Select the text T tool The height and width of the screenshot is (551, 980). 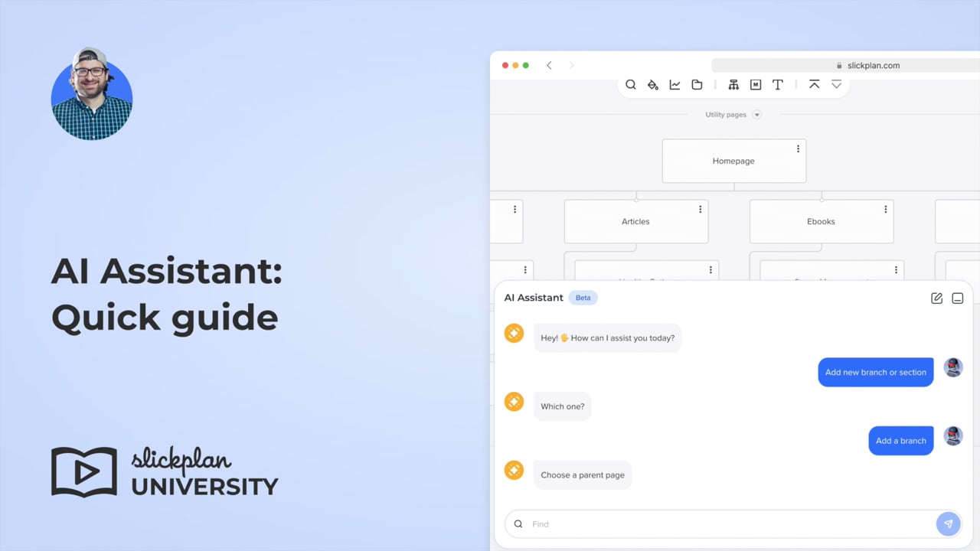tap(778, 85)
